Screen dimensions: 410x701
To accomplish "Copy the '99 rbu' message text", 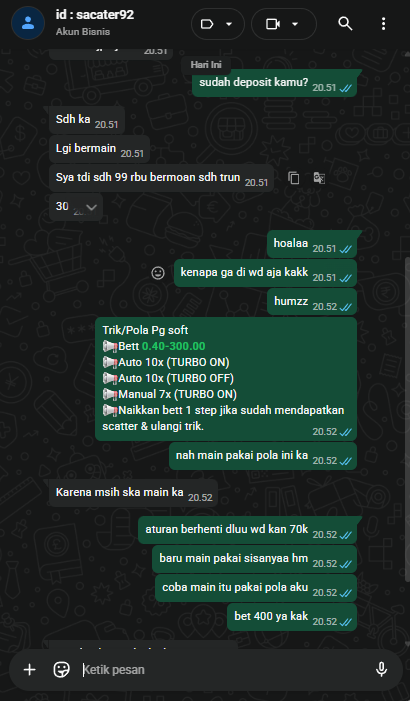I will click(294, 178).
